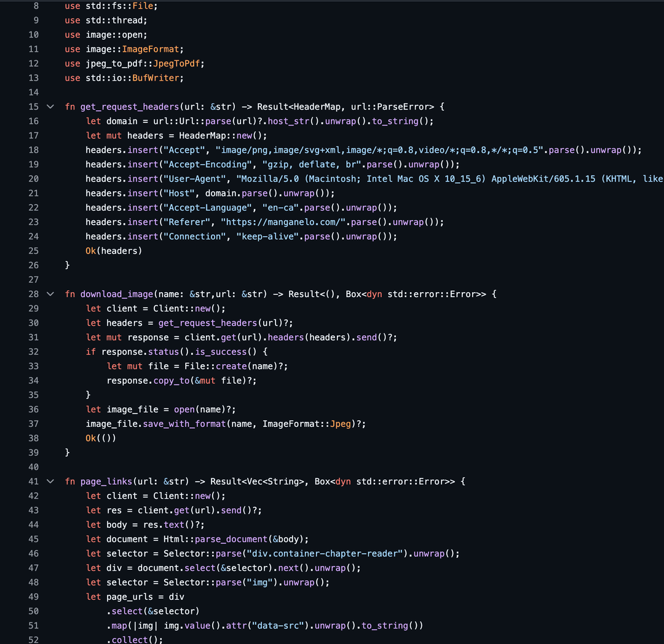Click line number 25 beside Ok(headers)
This screenshot has width=664, height=644.
[33, 251]
